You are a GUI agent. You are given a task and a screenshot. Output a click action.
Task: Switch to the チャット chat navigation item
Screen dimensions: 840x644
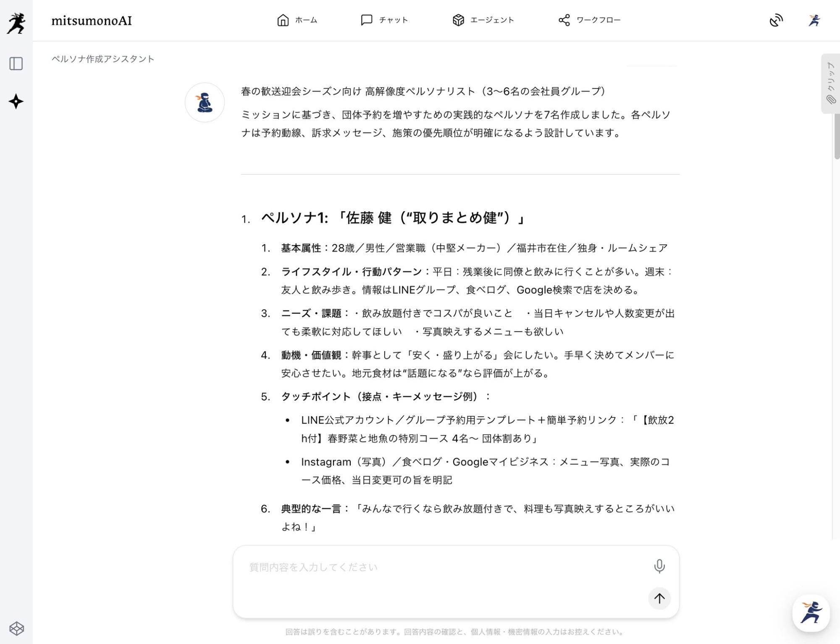tap(384, 20)
